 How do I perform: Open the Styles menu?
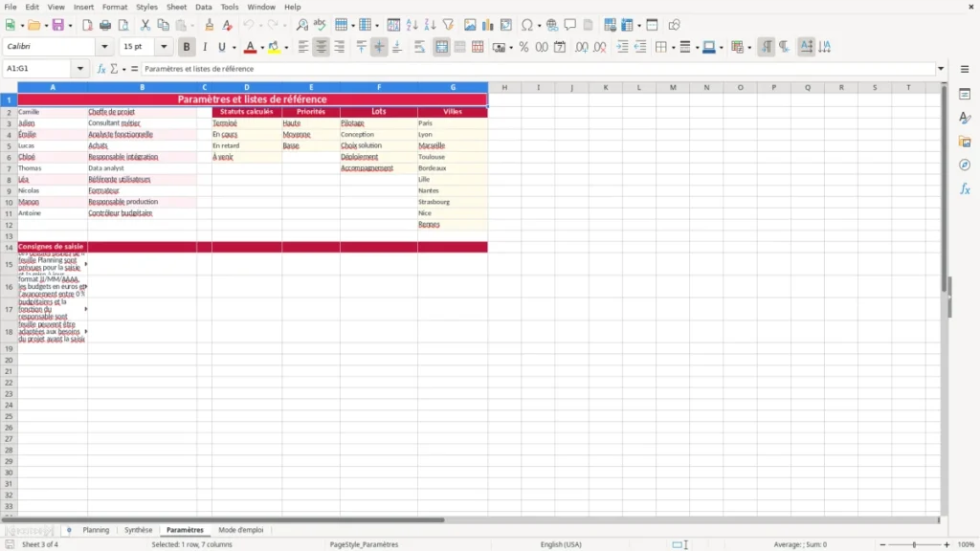tap(146, 7)
